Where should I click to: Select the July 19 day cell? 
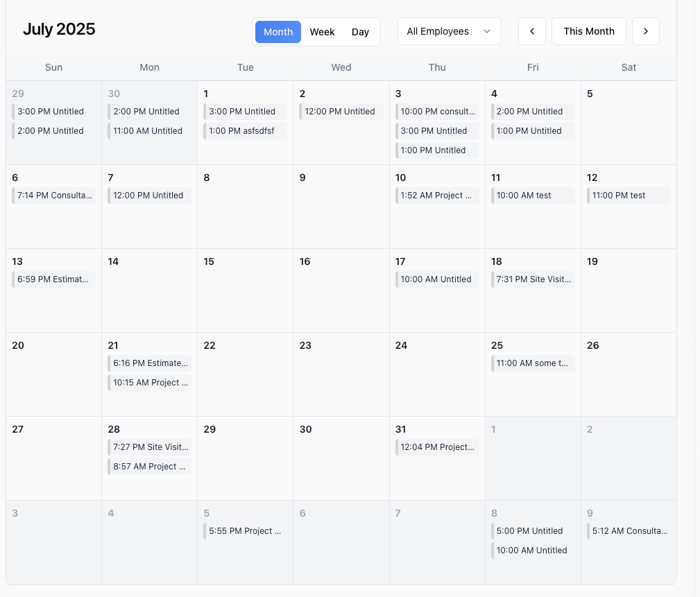[629, 291]
